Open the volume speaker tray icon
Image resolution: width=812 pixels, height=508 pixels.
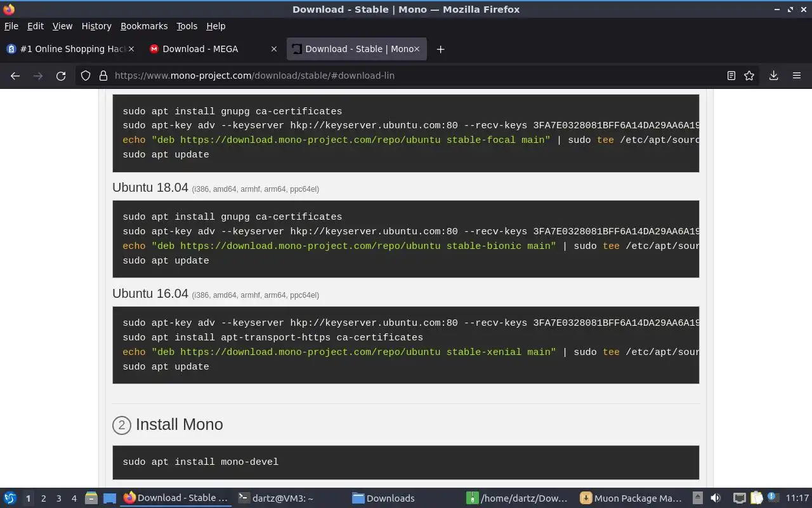[716, 498]
